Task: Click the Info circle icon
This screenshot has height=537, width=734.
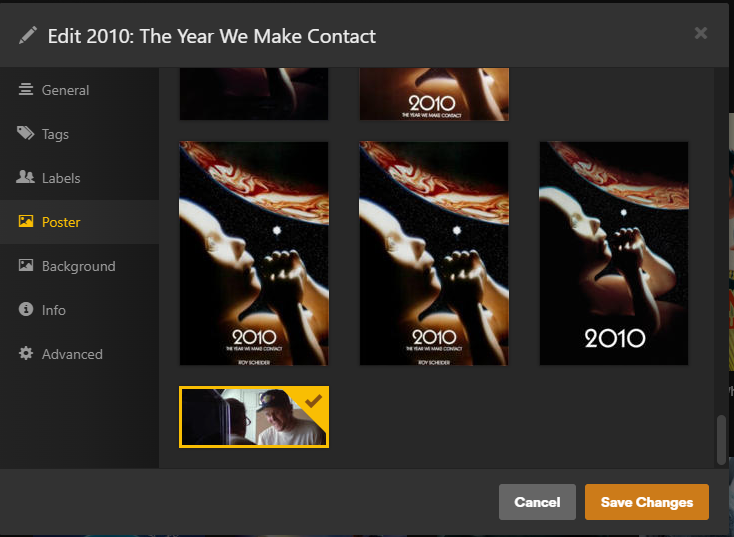Action: click(26, 309)
